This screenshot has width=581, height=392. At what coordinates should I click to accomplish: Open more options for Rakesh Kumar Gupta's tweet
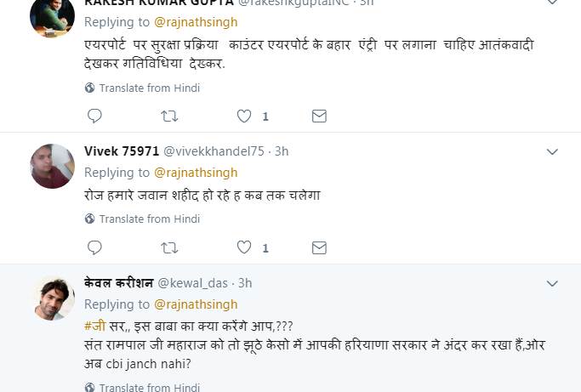click(552, 3)
